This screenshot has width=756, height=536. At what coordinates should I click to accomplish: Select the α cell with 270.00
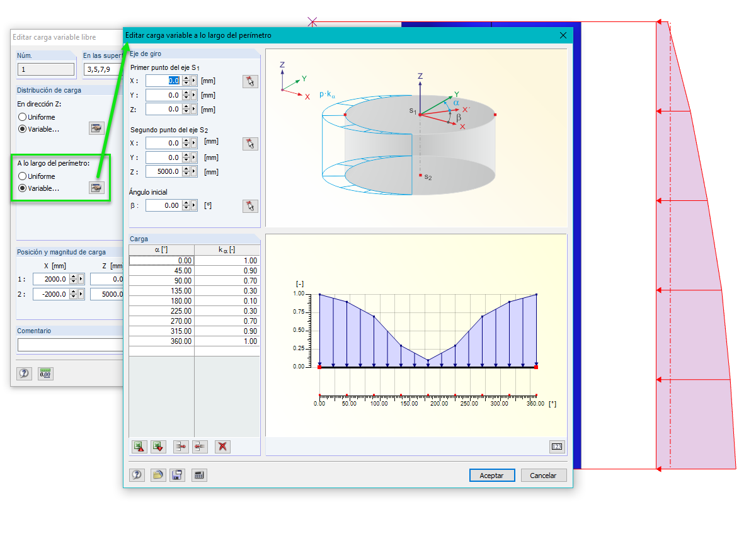pos(162,321)
